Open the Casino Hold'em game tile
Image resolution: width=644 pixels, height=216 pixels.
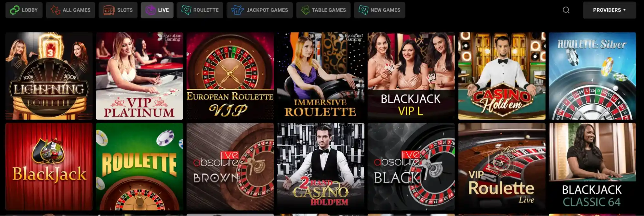coord(502,76)
